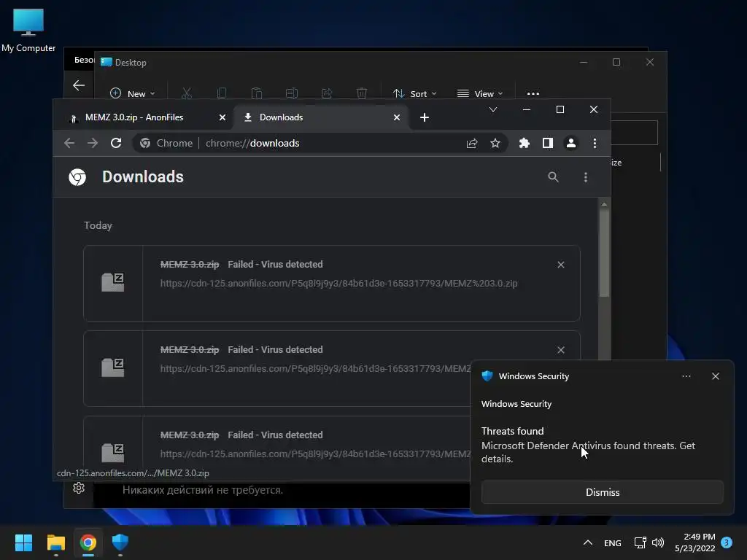Click Chrome icon on taskbar
The image size is (747, 560).
point(88,542)
